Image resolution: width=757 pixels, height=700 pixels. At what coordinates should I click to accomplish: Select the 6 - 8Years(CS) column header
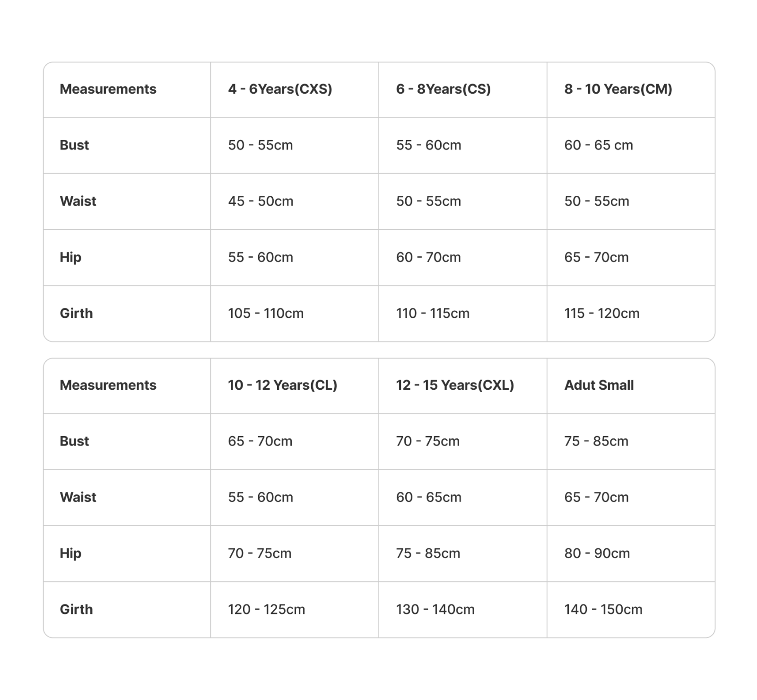(x=443, y=89)
